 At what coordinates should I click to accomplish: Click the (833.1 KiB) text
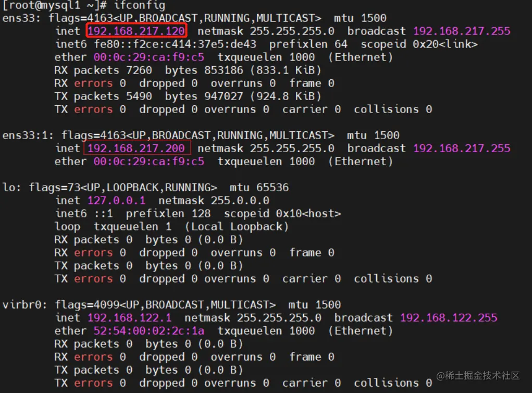286,70
